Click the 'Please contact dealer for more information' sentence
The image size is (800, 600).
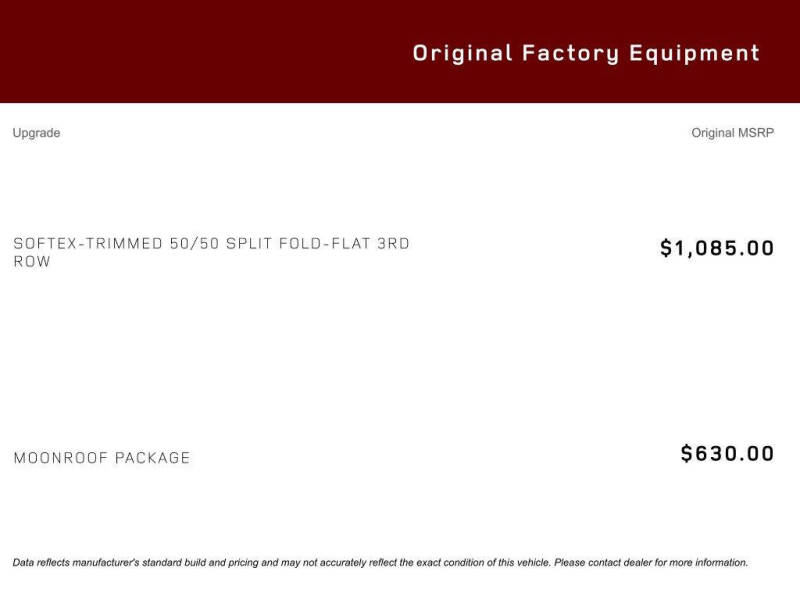tap(651, 562)
